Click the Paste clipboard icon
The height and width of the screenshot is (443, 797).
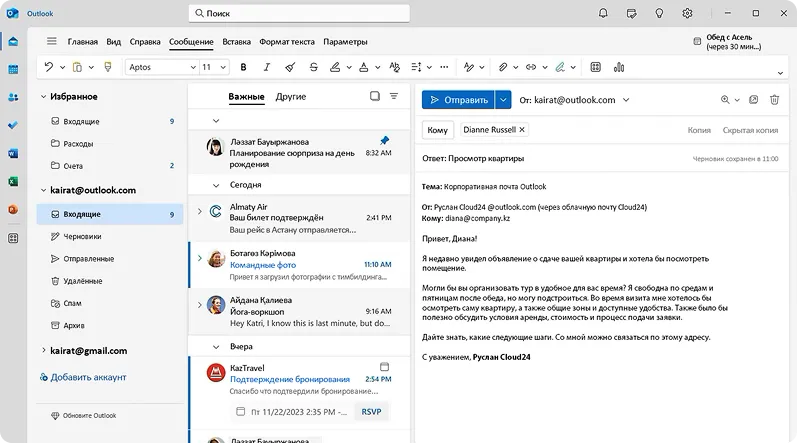[x=77, y=67]
